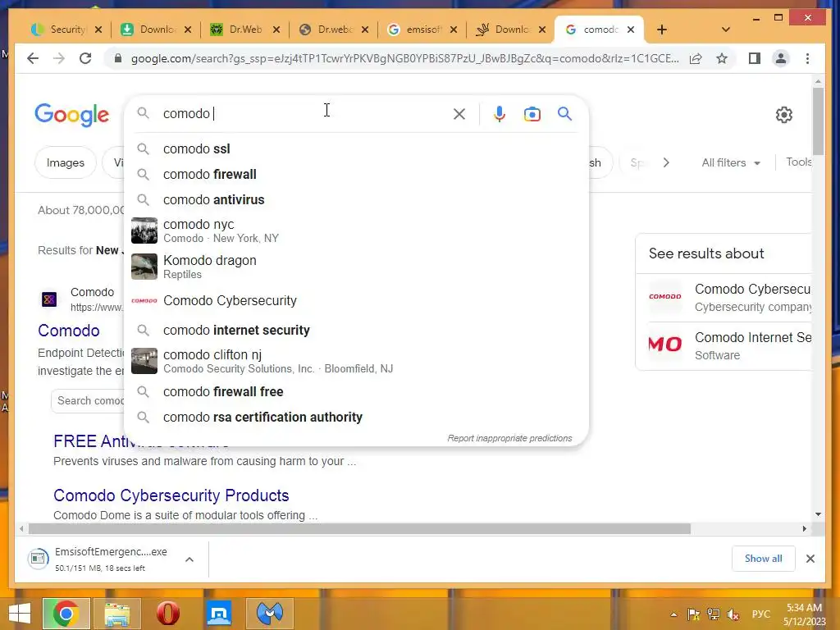The height and width of the screenshot is (630, 840).
Task: Go back to the previous page
Action: (33, 58)
